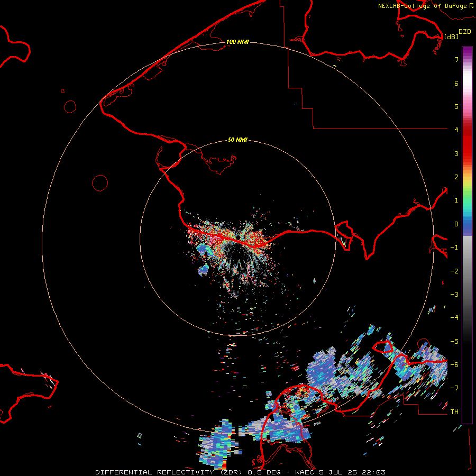Click the 6 value on the scale

pyautogui.click(x=456, y=83)
